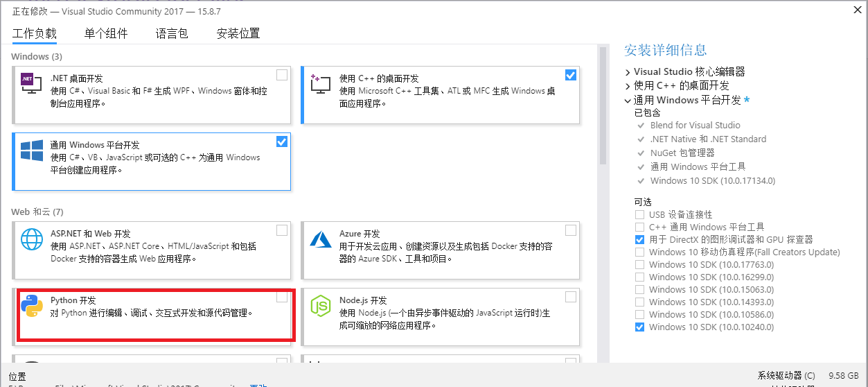Click the Node.js hexagon icon
The image size is (868, 387).
click(321, 307)
